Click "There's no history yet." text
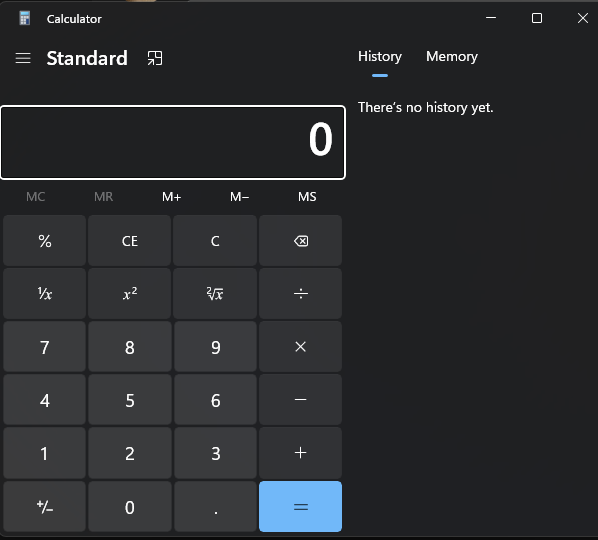 425,107
